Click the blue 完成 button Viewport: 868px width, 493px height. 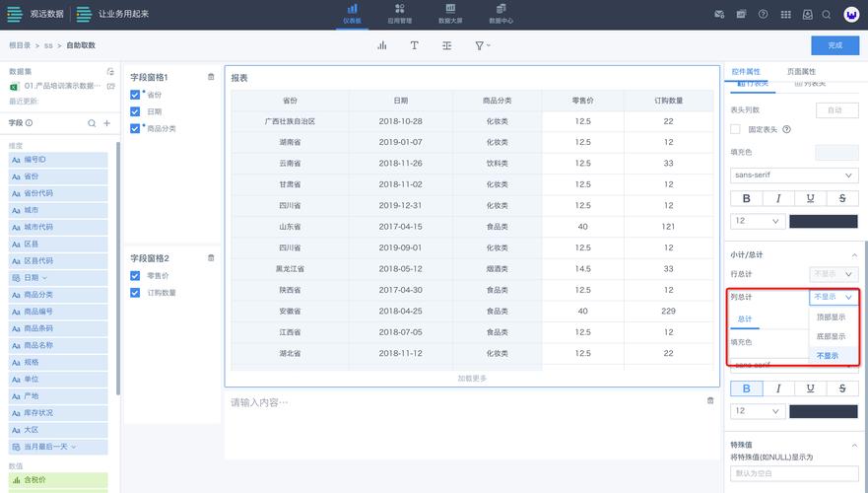click(835, 45)
